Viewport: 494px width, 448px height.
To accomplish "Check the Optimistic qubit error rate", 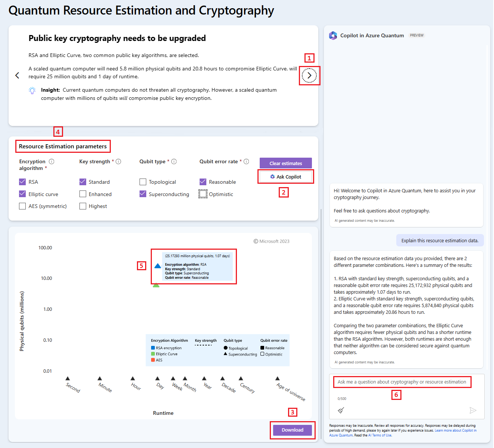I will (x=203, y=194).
